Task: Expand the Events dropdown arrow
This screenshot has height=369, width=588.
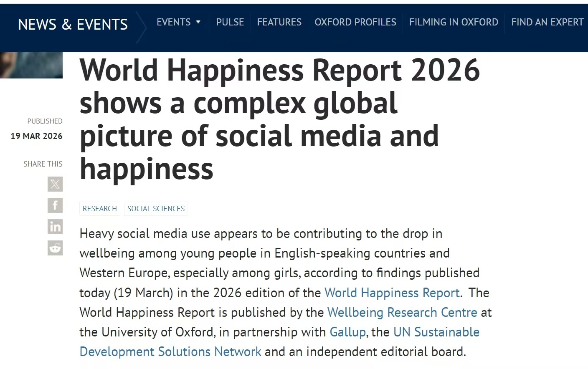Action: [x=198, y=22]
